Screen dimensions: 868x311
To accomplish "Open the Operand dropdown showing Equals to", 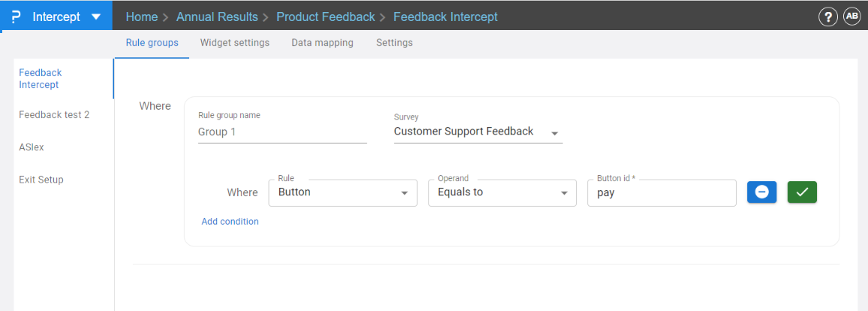I will click(x=502, y=192).
